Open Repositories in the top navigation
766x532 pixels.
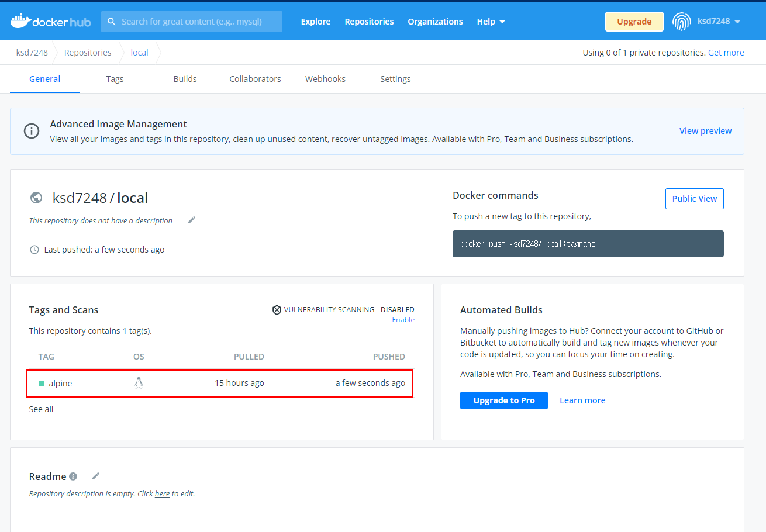pyautogui.click(x=369, y=22)
